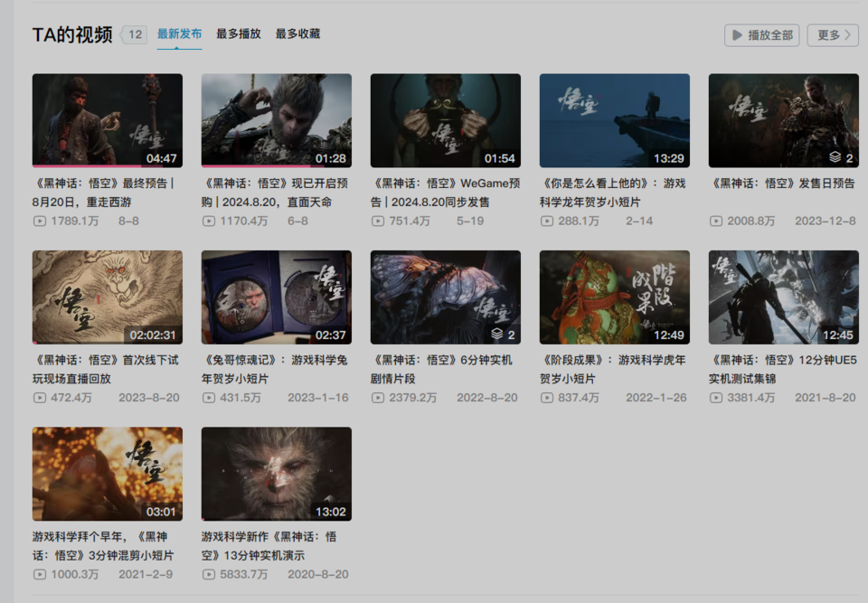This screenshot has width=868, height=603.
Task: Click the upload date 2020-8-20
Action: point(317,574)
